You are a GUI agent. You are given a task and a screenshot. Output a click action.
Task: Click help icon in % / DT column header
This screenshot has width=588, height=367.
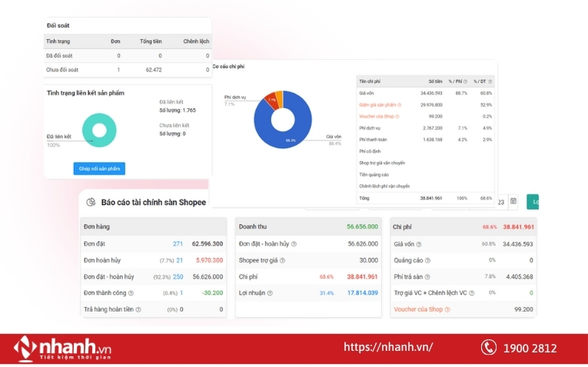(x=490, y=81)
